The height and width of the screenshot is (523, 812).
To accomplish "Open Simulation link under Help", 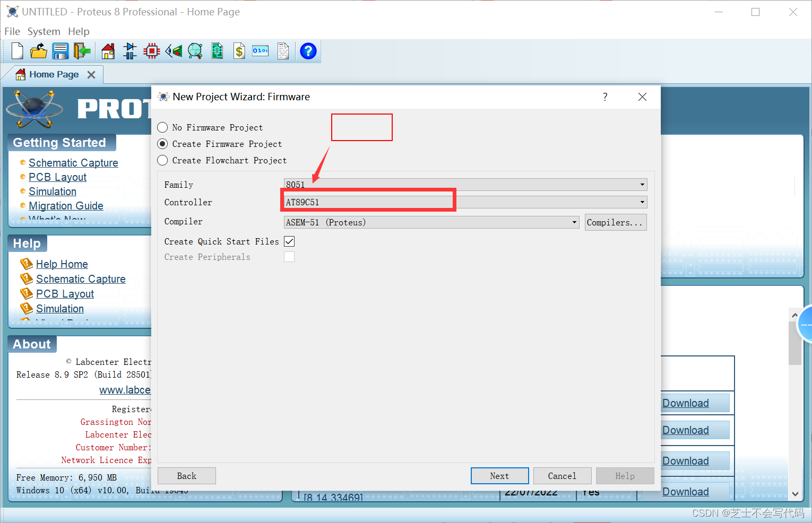I will [x=60, y=309].
